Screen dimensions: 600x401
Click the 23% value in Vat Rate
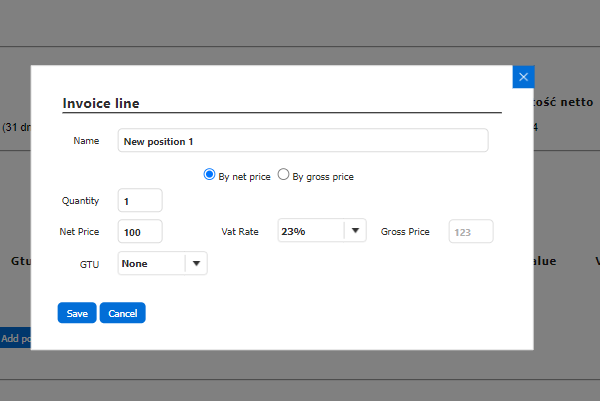(x=310, y=232)
